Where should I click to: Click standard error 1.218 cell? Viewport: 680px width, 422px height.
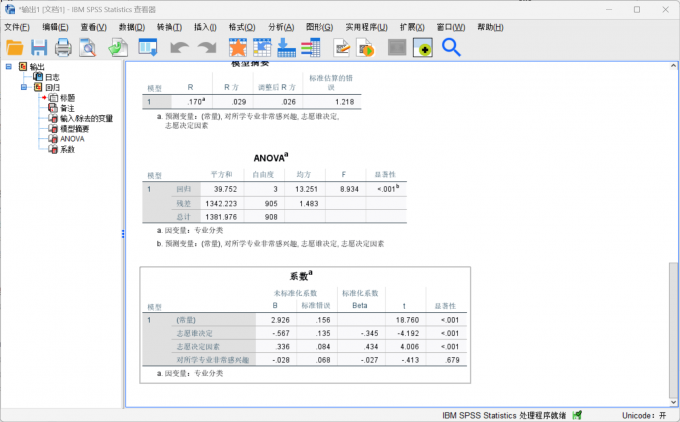[x=344, y=101]
